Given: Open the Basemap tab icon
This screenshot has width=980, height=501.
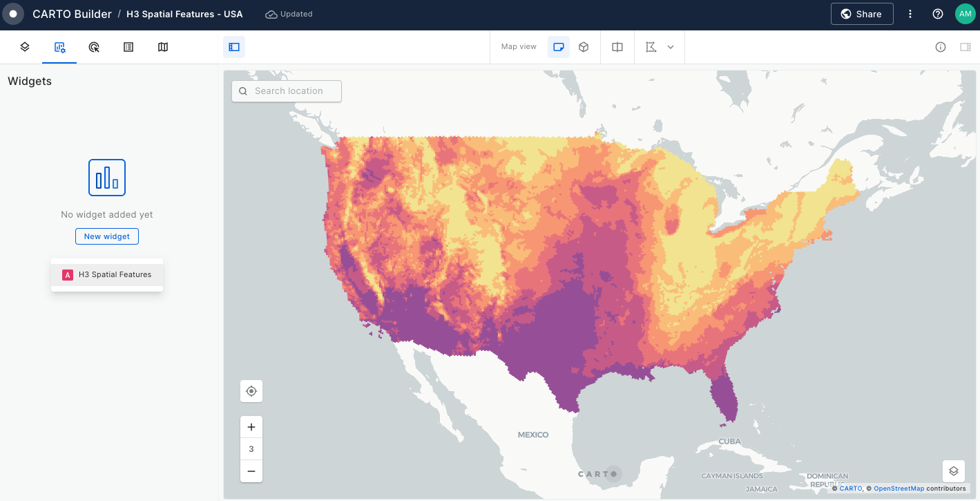Looking at the screenshot, I should click(163, 47).
